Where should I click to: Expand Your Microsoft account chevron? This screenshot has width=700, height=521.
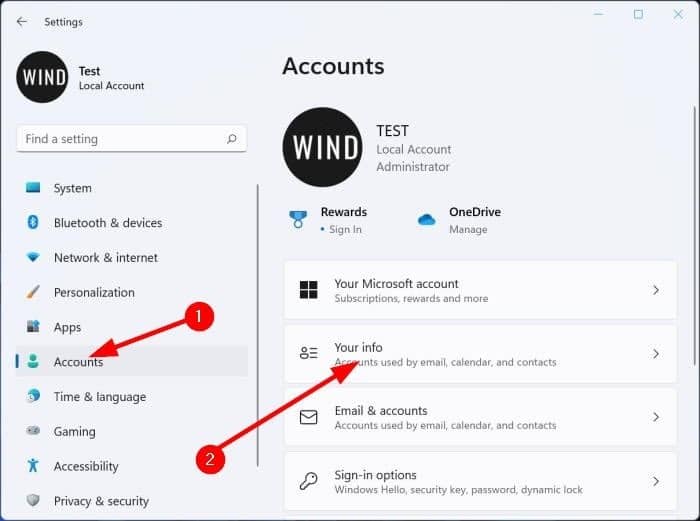(655, 290)
